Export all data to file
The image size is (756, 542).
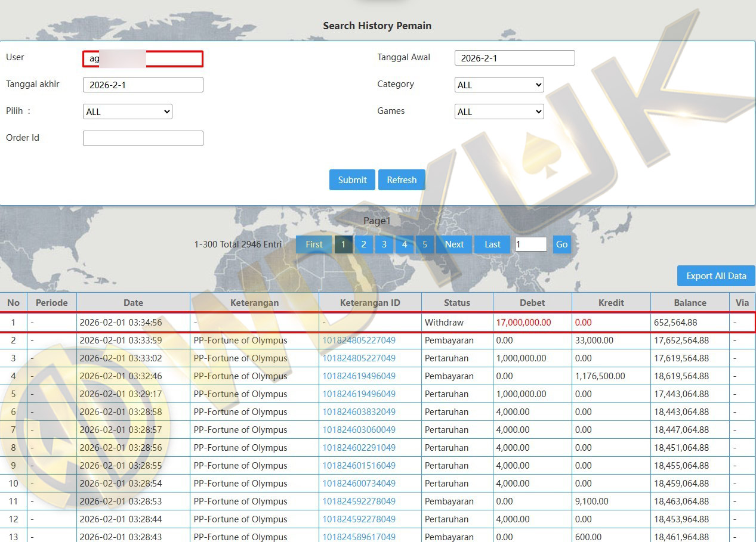point(715,276)
